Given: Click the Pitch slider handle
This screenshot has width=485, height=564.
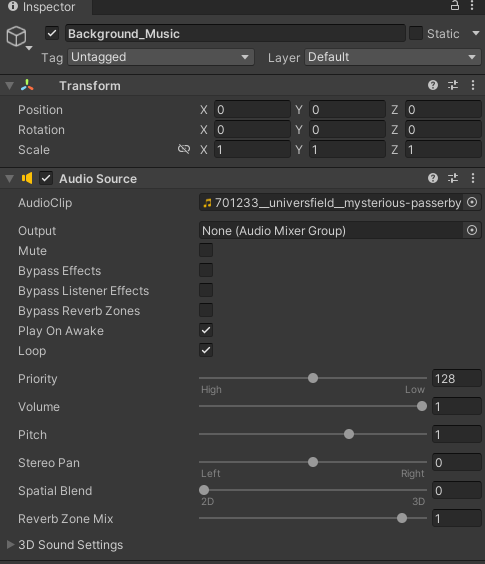Looking at the screenshot, I should [x=349, y=434].
